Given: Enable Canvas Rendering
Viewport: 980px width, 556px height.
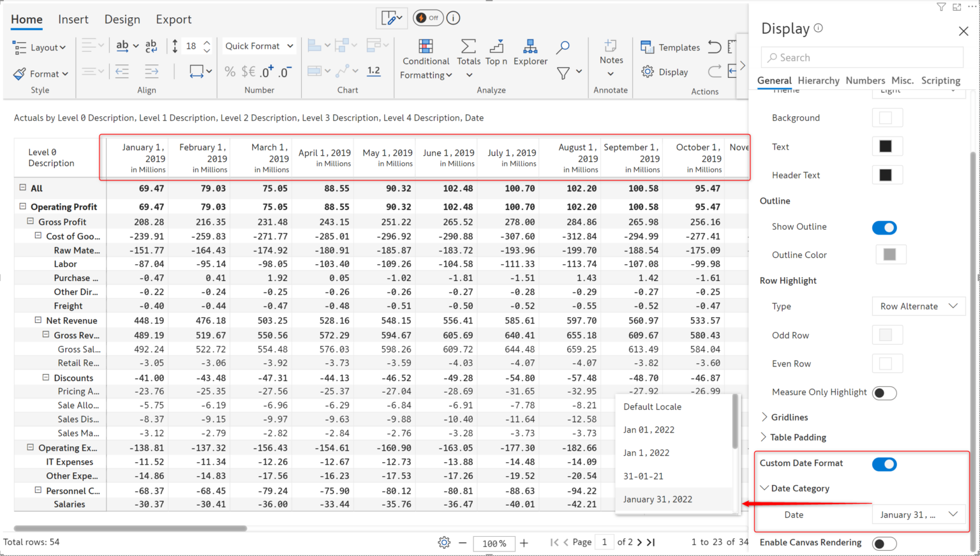Looking at the screenshot, I should [884, 543].
